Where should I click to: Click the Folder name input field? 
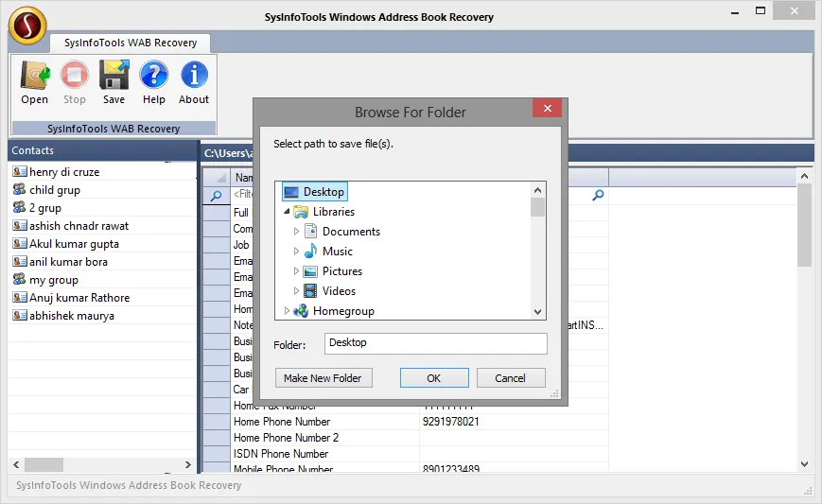point(436,343)
